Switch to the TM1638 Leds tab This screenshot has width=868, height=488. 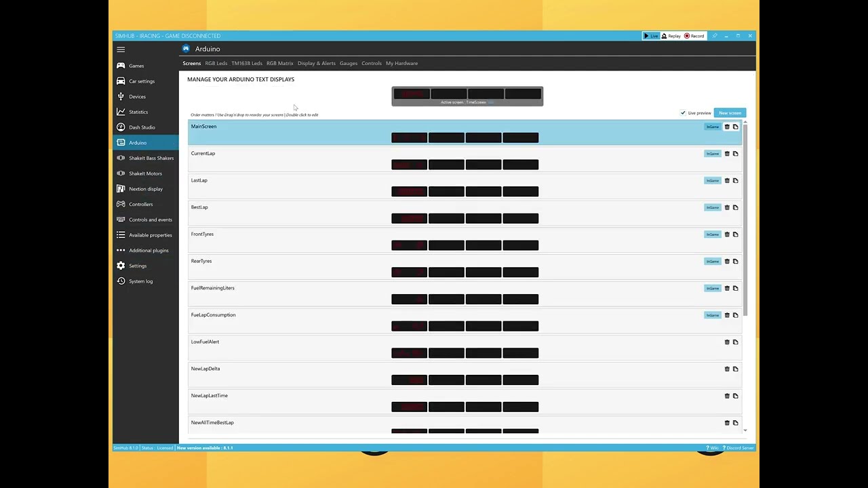(247, 63)
